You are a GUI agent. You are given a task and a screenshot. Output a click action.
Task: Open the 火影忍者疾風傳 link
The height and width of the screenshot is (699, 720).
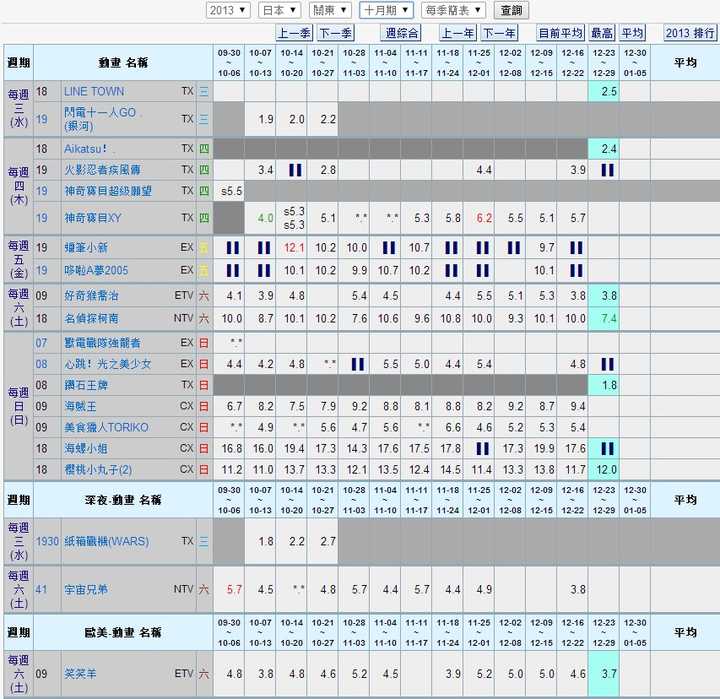click(102, 170)
